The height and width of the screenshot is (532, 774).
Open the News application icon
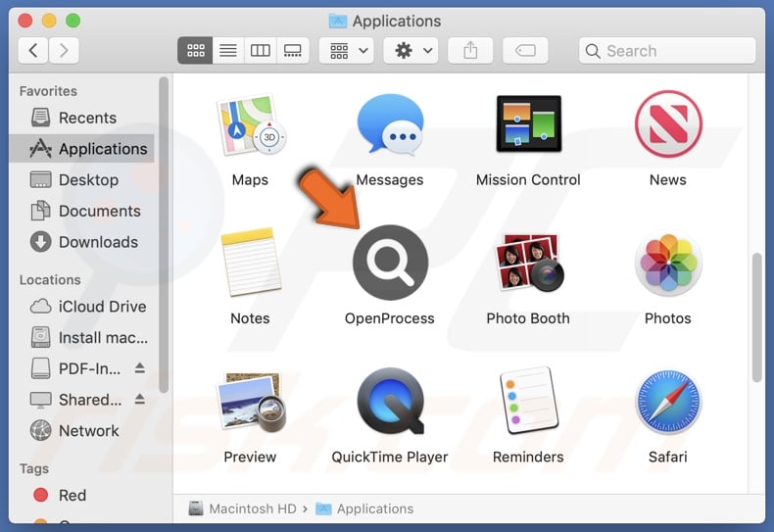point(668,123)
